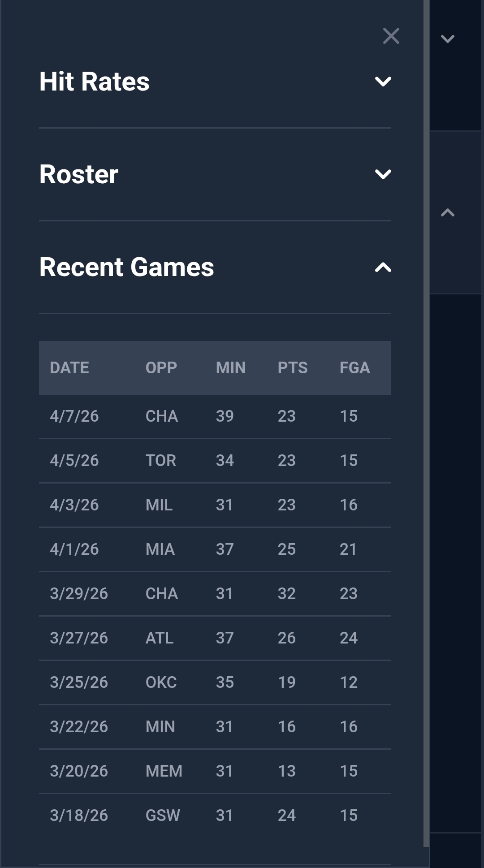Viewport: 484px width, 868px height.
Task: Click the Roster dropdown arrow
Action: click(383, 175)
